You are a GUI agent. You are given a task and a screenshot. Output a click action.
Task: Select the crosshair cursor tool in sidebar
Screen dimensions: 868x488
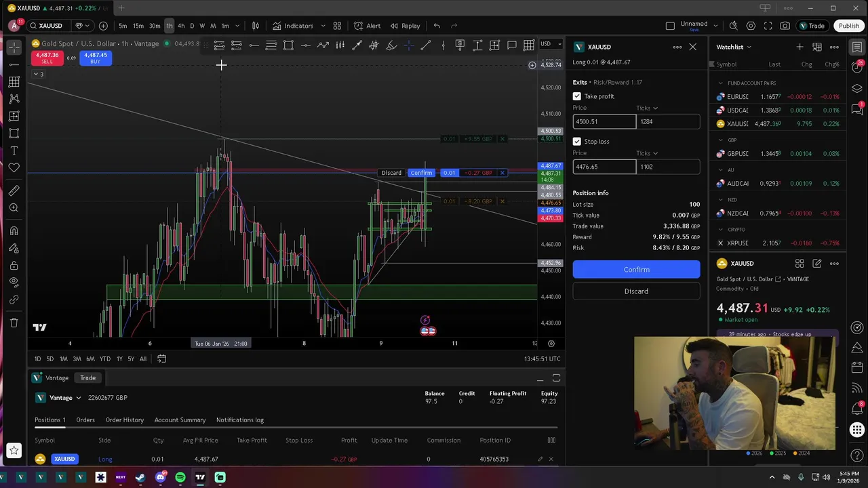(14, 47)
